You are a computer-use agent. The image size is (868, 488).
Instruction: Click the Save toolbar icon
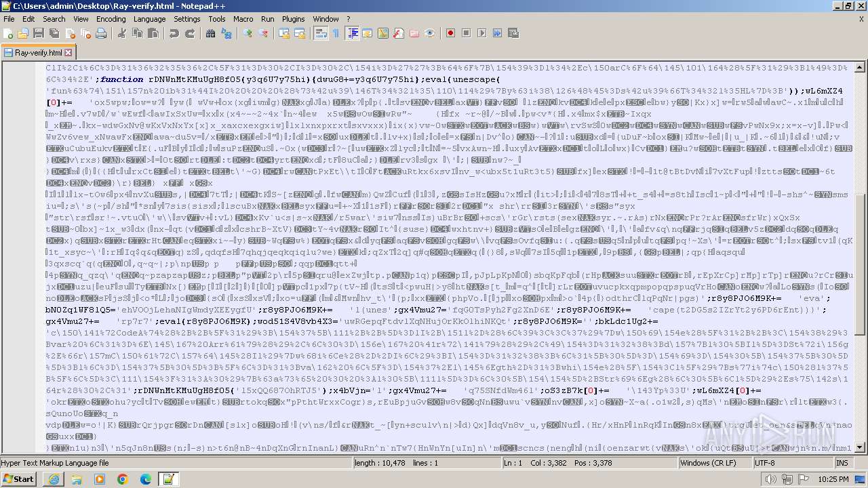[x=39, y=33]
